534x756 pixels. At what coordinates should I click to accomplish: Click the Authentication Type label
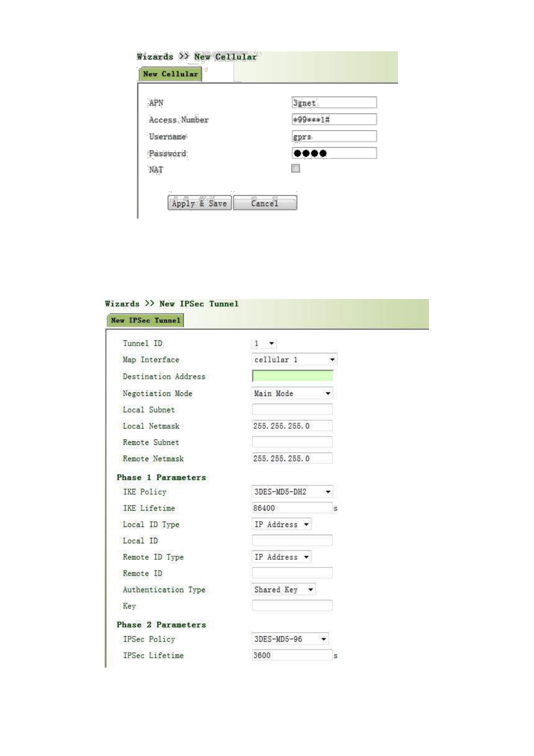click(x=164, y=590)
